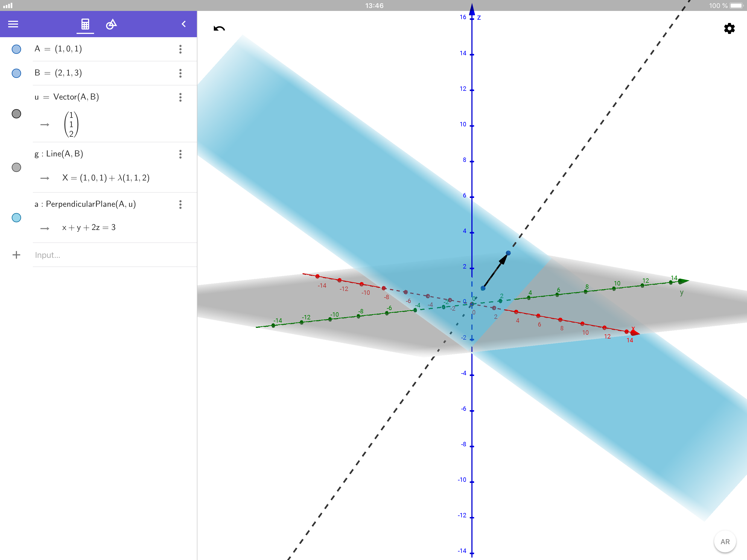Collapse the algebra panel with chevron
The height and width of the screenshot is (560, 747).
[x=184, y=24]
